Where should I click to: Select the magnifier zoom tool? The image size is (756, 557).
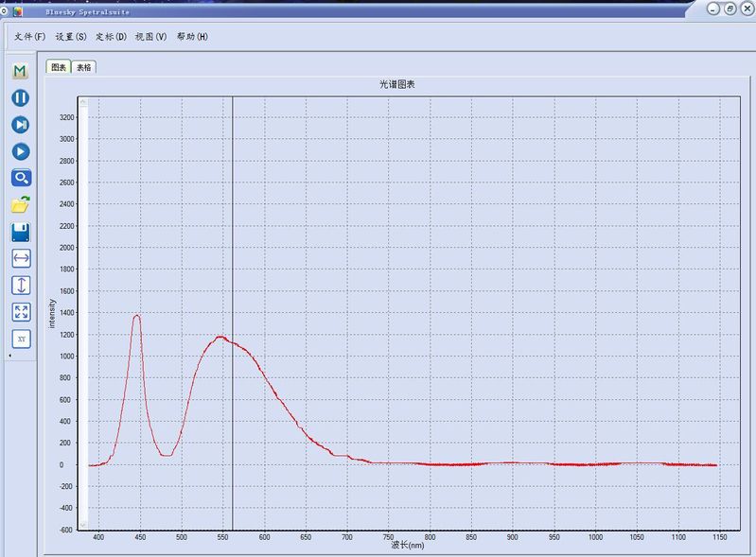pyautogui.click(x=20, y=178)
